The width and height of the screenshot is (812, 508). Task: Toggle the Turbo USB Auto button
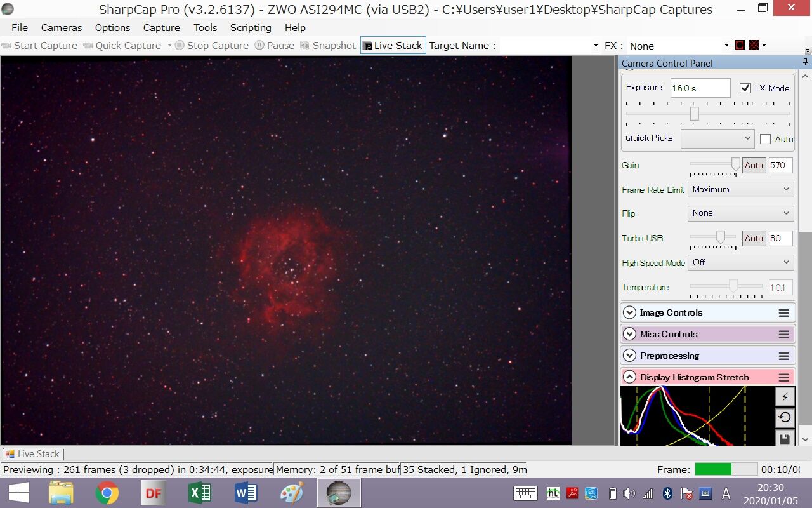[x=754, y=238]
